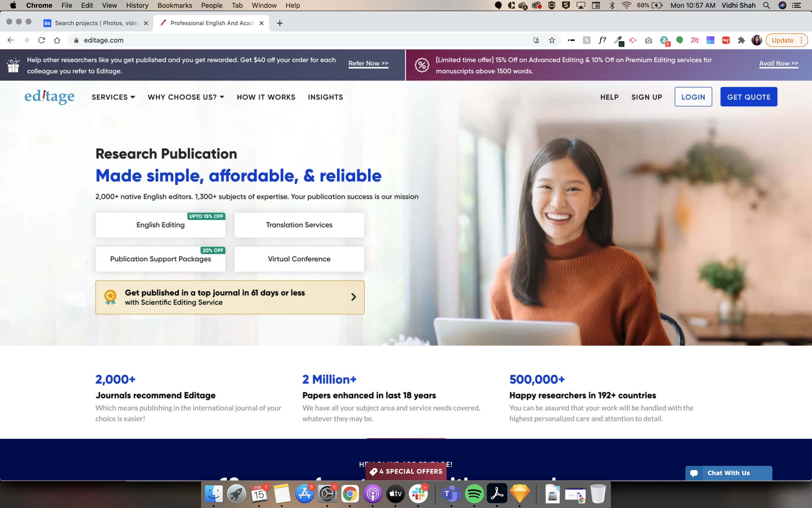Screen dimensions: 812x508
Task: Open the Bookmarks menu in menu bar
Action: (174, 5)
